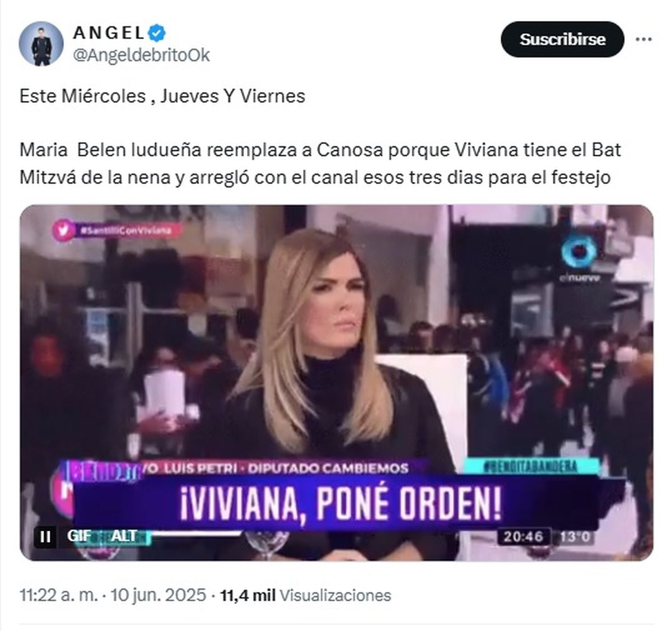Click the ANGEL display name

point(109,33)
